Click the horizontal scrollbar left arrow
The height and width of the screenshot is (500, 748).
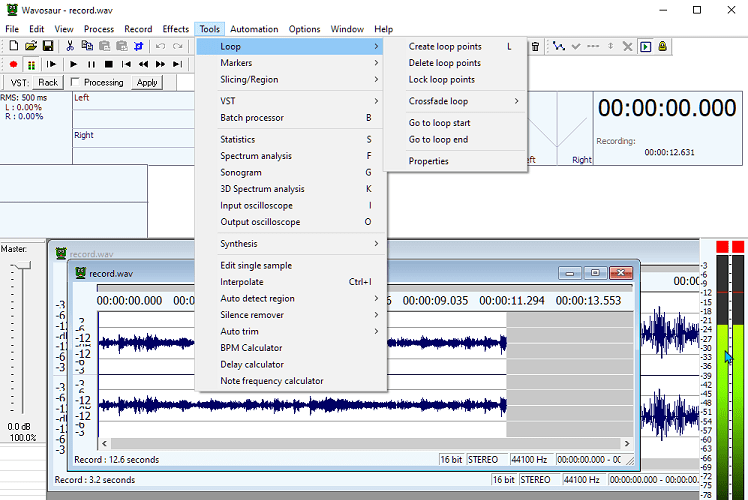click(x=104, y=444)
